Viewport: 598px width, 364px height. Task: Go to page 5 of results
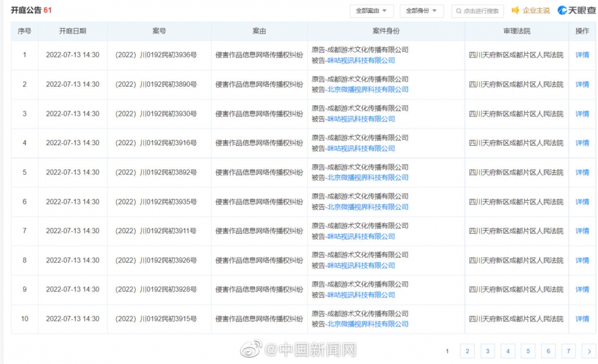pyautogui.click(x=528, y=351)
